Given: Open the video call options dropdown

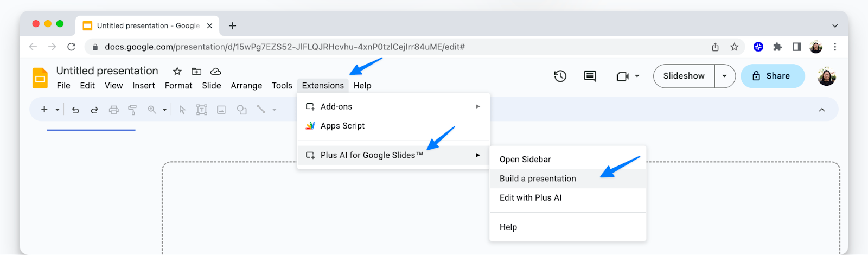Looking at the screenshot, I should point(637,76).
